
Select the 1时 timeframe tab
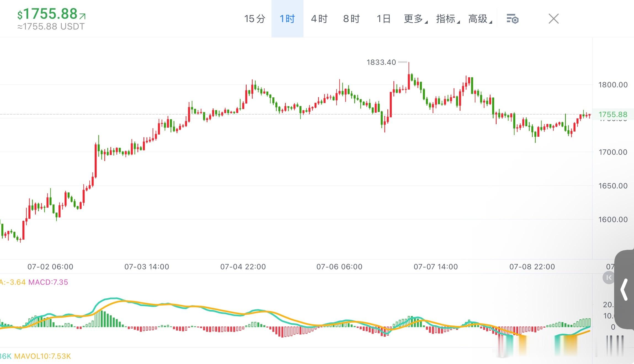pos(287,19)
